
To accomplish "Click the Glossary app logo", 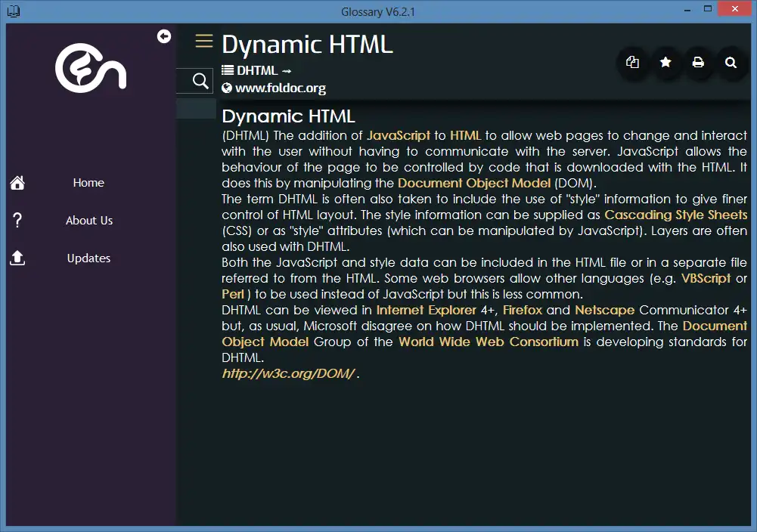I will coord(91,68).
